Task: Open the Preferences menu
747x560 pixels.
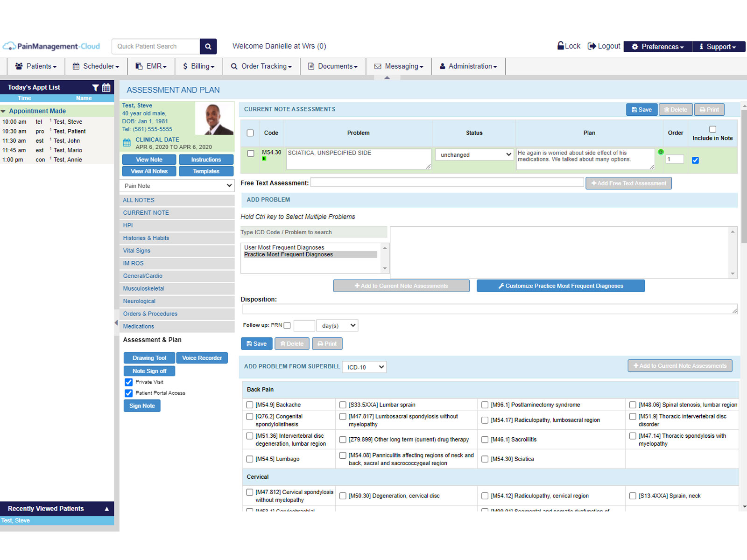Action: 657,47
